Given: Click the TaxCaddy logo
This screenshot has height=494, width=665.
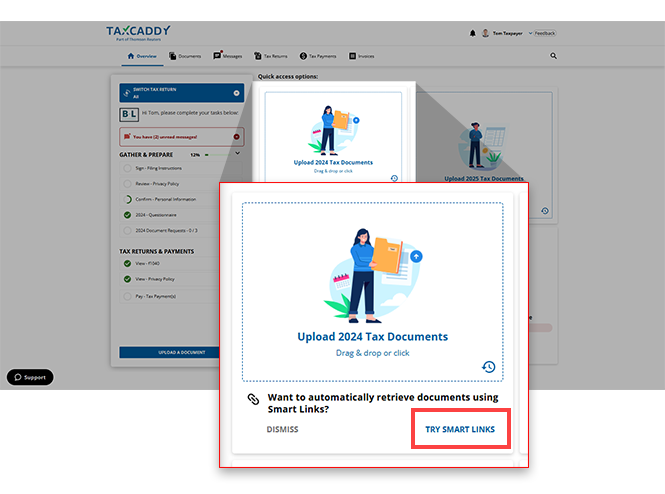Looking at the screenshot, I should (138, 32).
